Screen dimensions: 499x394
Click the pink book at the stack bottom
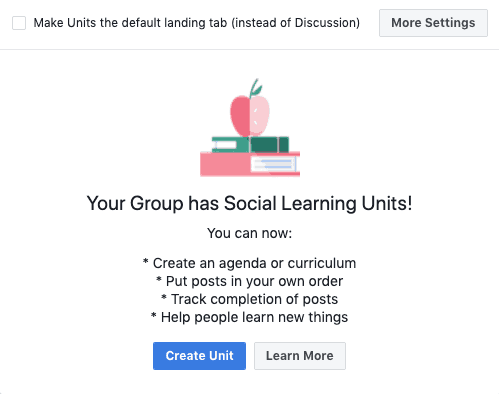250,164
